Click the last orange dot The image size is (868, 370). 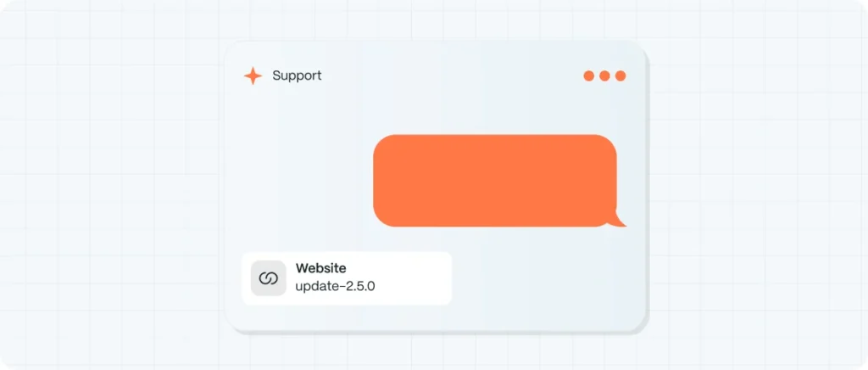pyautogui.click(x=620, y=76)
